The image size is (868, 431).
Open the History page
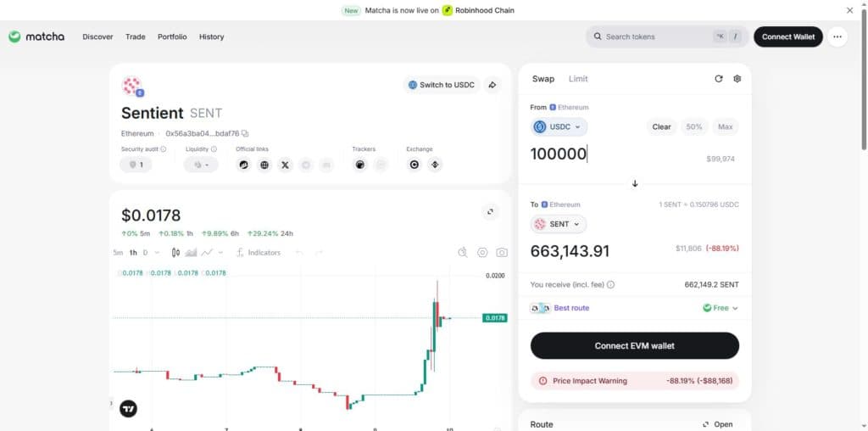pos(211,36)
